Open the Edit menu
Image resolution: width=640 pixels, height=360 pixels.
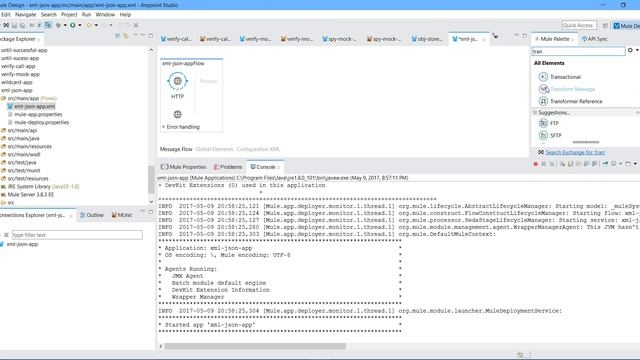click(x=6, y=14)
